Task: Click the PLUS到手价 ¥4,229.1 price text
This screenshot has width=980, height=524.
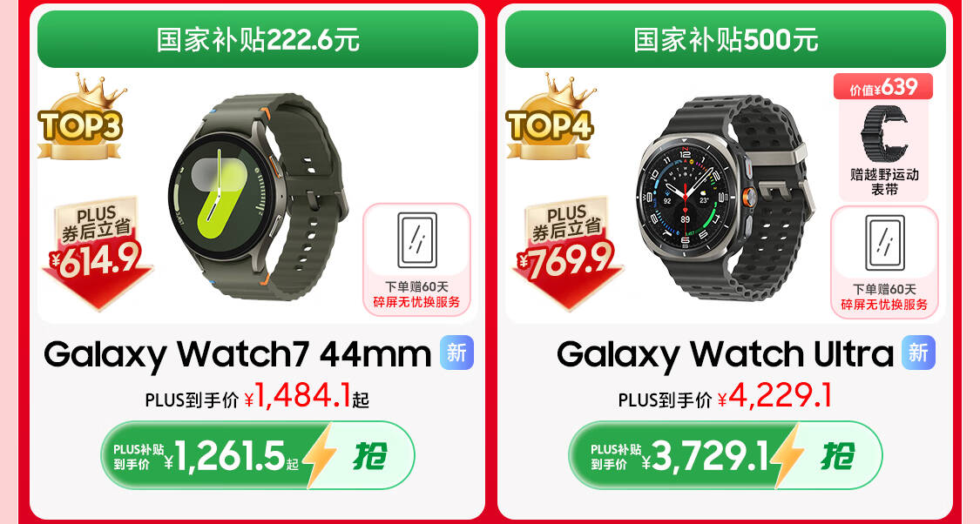Action: (725, 398)
